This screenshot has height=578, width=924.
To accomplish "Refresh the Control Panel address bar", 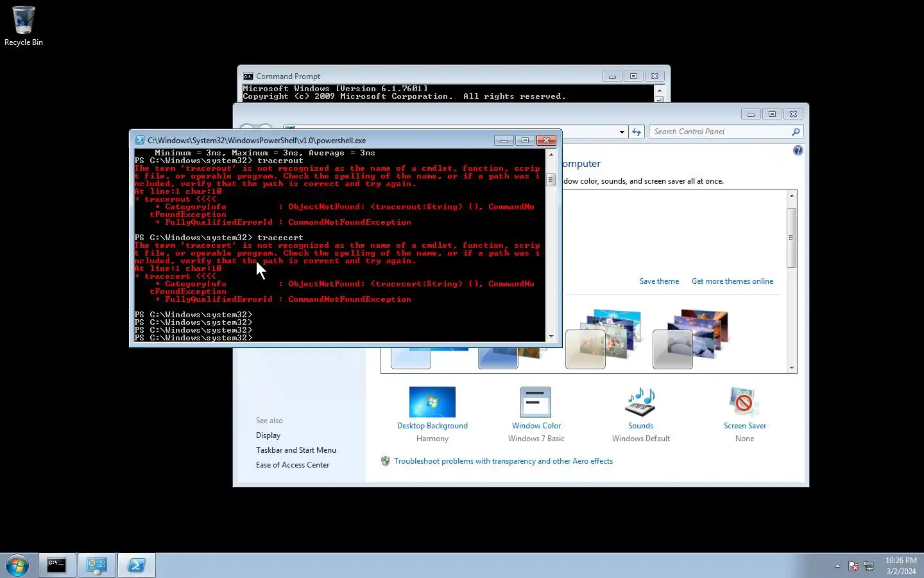I will coord(637,132).
